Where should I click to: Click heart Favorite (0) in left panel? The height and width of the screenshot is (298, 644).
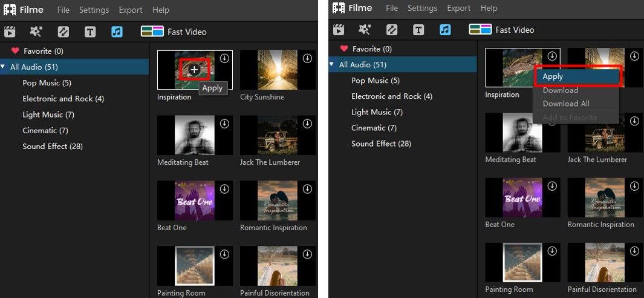coord(37,51)
